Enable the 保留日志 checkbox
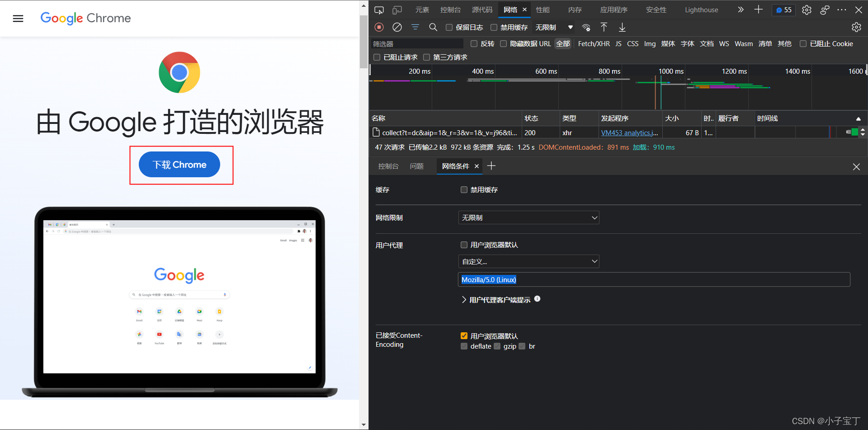This screenshot has height=430, width=868. click(x=449, y=28)
